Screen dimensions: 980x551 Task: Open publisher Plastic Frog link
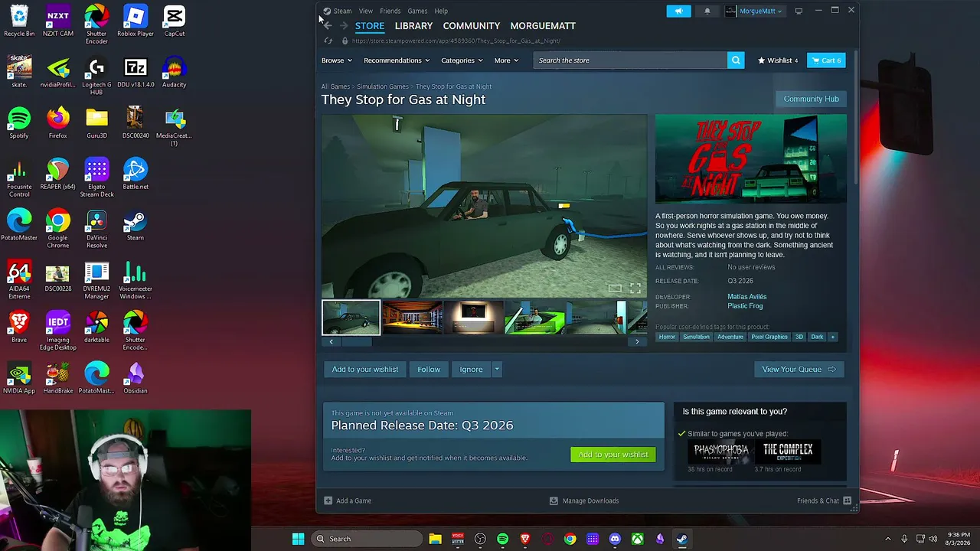[745, 306]
